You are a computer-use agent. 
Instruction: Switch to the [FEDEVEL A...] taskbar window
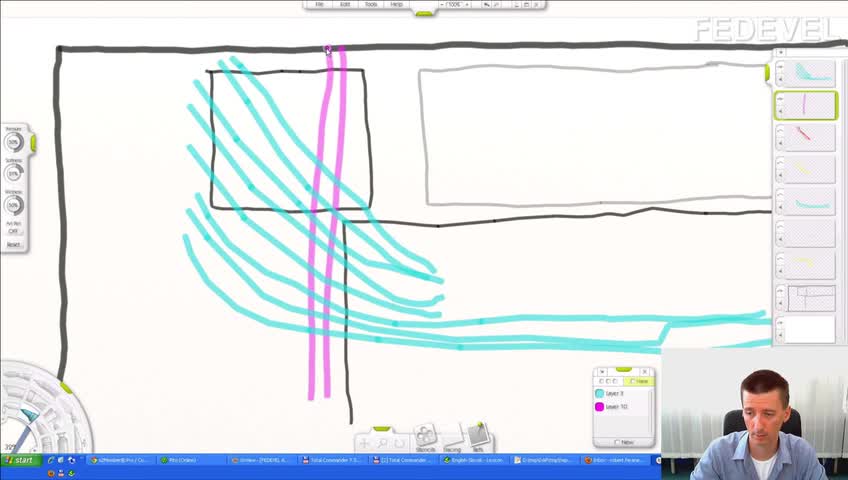tap(262, 460)
